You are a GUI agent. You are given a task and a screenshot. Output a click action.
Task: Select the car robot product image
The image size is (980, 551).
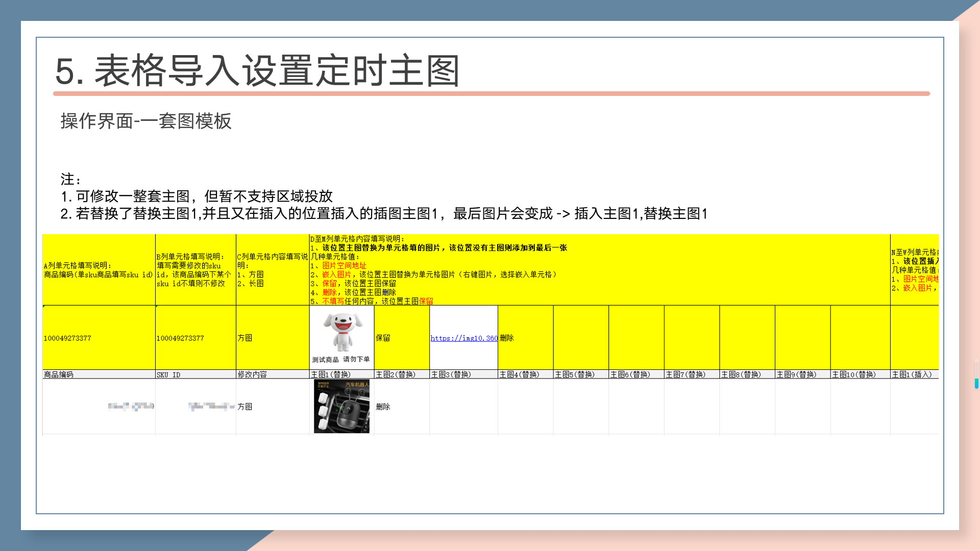341,407
